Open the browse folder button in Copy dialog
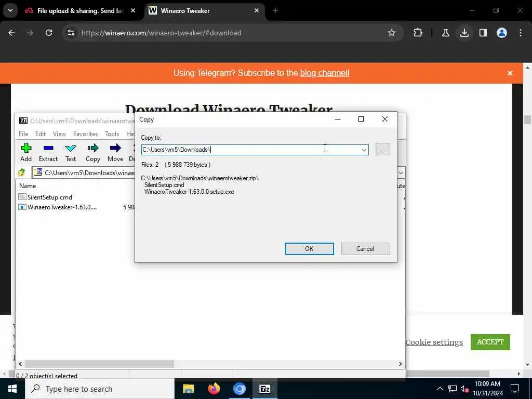This screenshot has height=399, width=532. [383, 149]
